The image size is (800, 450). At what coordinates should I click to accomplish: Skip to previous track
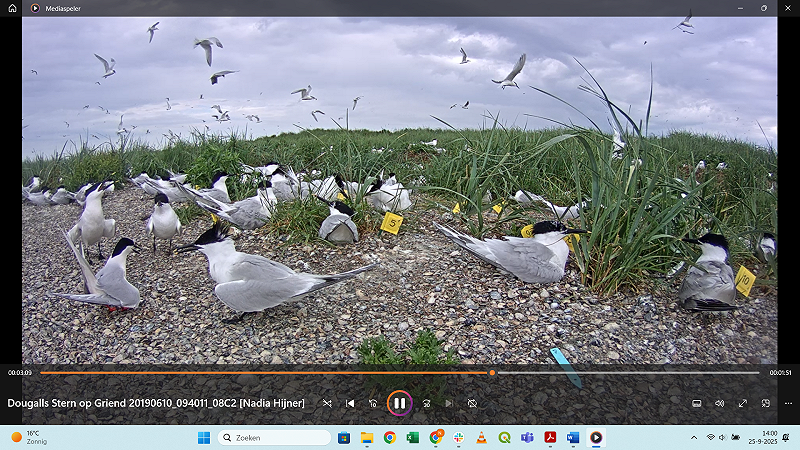(350, 403)
